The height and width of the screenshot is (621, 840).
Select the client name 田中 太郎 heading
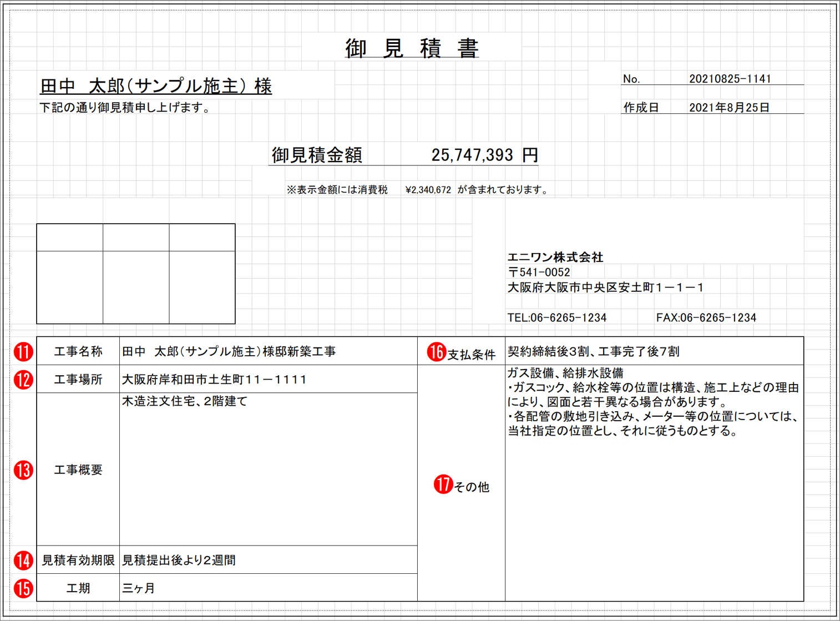pyautogui.click(x=156, y=86)
